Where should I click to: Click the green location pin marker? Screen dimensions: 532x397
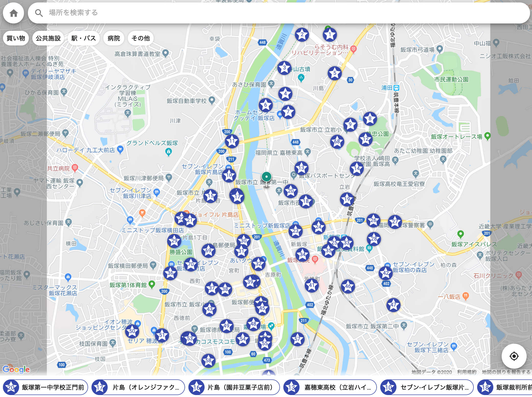coord(266,177)
